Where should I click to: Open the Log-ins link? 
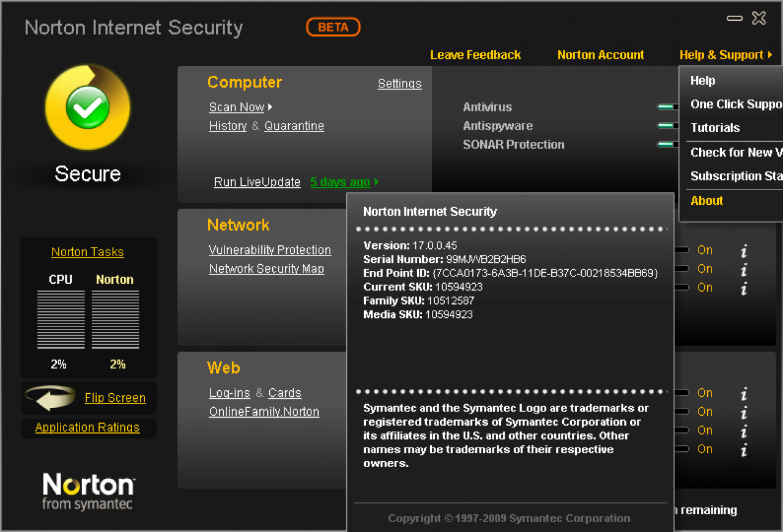[x=229, y=393]
